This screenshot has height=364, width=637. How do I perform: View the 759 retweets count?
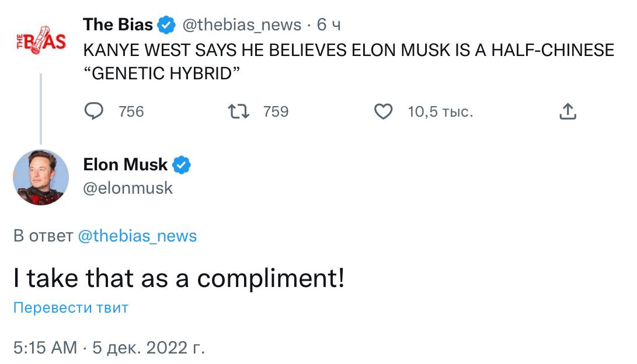click(276, 111)
